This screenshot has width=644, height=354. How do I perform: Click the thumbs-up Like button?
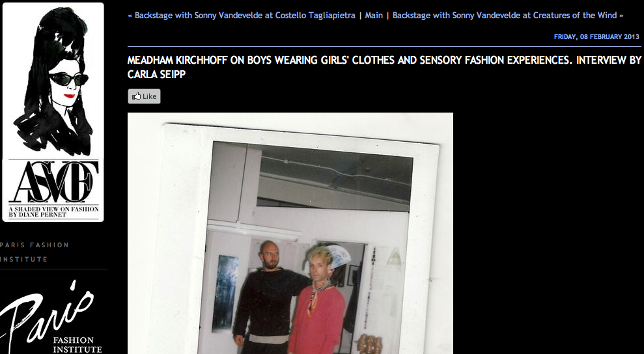click(x=144, y=96)
